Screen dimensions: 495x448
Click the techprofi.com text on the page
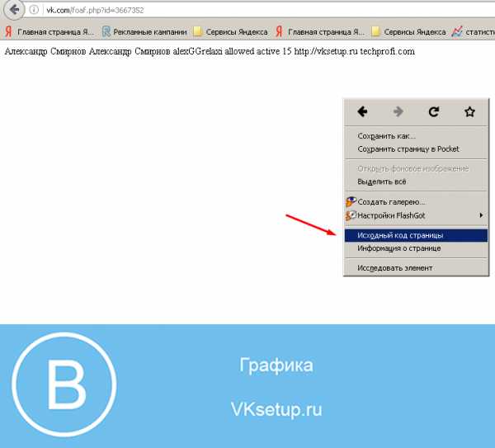click(388, 51)
